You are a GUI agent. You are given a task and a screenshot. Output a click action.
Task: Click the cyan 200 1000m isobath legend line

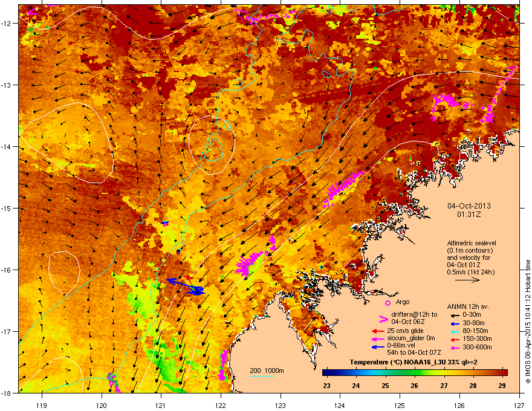point(262,376)
